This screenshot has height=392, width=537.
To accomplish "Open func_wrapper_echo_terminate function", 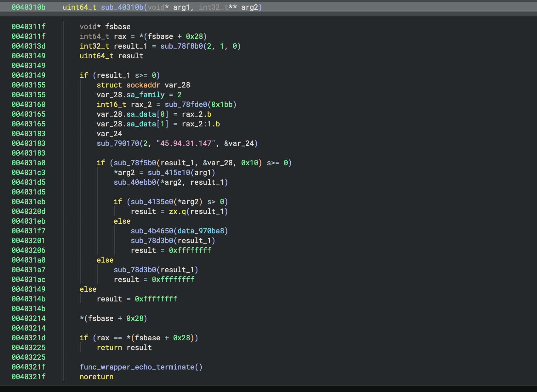I will [x=137, y=367].
